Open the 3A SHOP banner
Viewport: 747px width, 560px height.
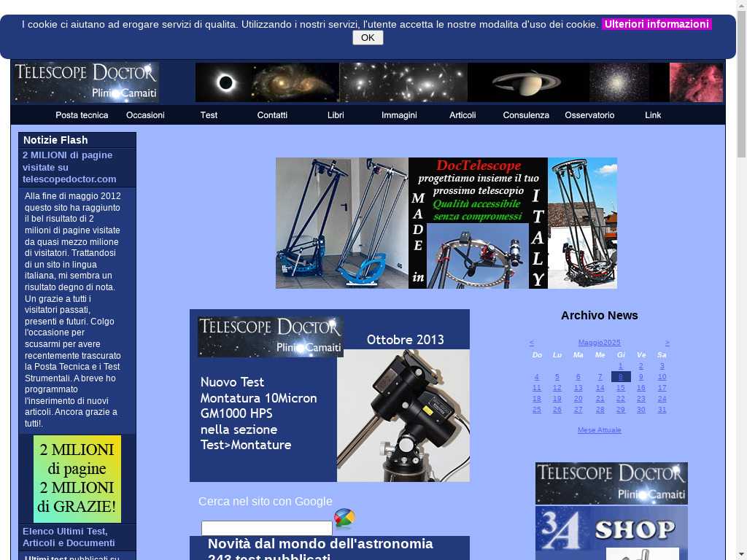click(x=612, y=533)
